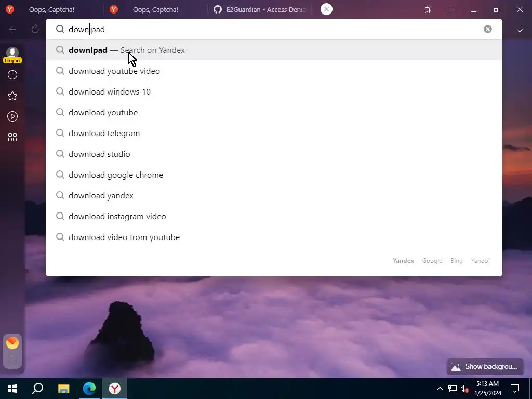Click the Show background button
The image size is (532, 399).
click(x=485, y=366)
